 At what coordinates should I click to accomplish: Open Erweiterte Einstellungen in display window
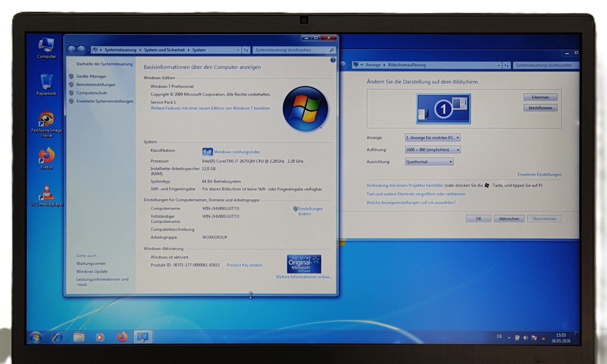(x=539, y=174)
